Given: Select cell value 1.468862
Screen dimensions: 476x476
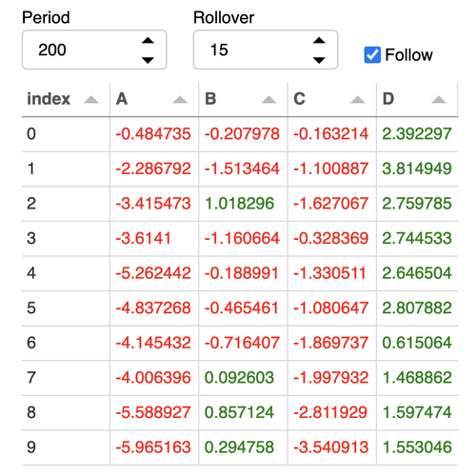Looking at the screenshot, I should tap(417, 378).
